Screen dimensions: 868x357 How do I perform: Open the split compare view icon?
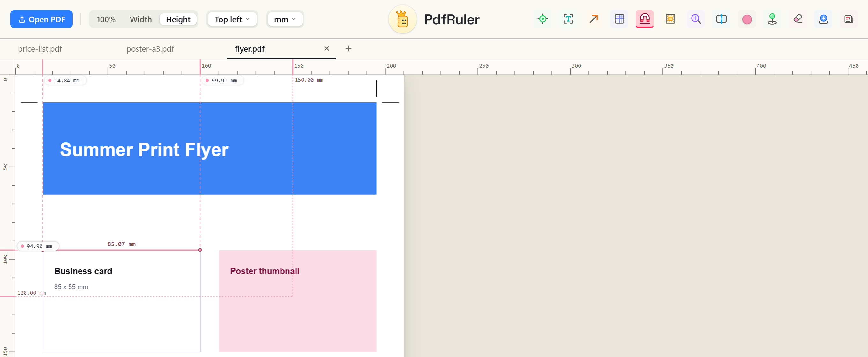click(721, 19)
